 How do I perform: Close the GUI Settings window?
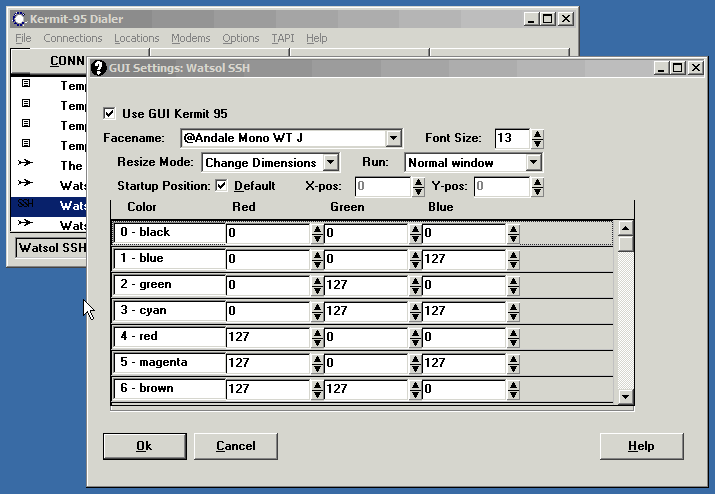pyautogui.click(x=696, y=68)
